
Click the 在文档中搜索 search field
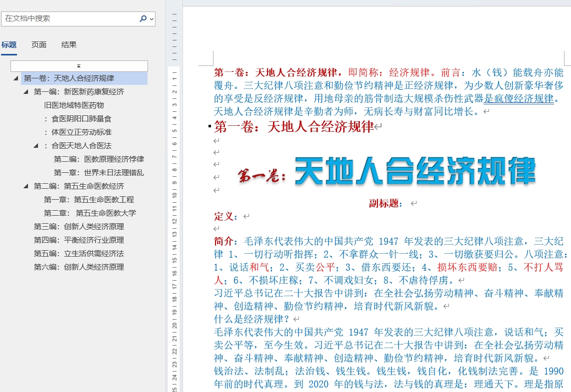point(70,18)
